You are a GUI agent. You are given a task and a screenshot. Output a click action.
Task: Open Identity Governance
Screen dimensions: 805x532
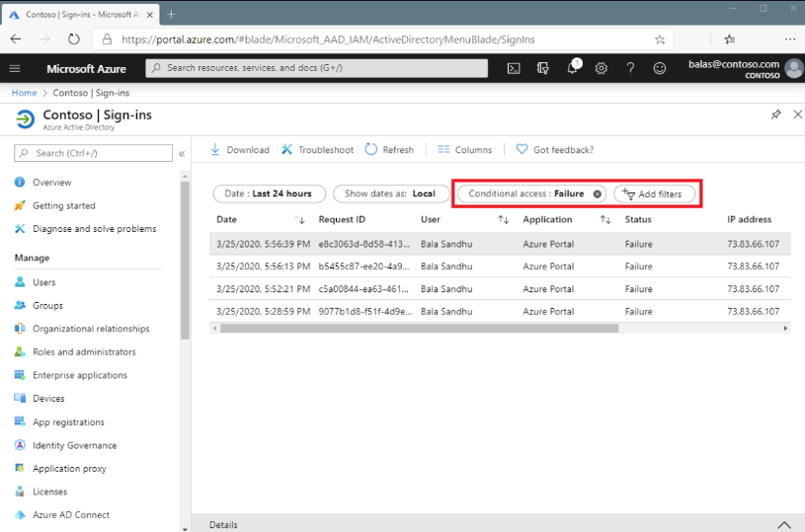(66, 445)
